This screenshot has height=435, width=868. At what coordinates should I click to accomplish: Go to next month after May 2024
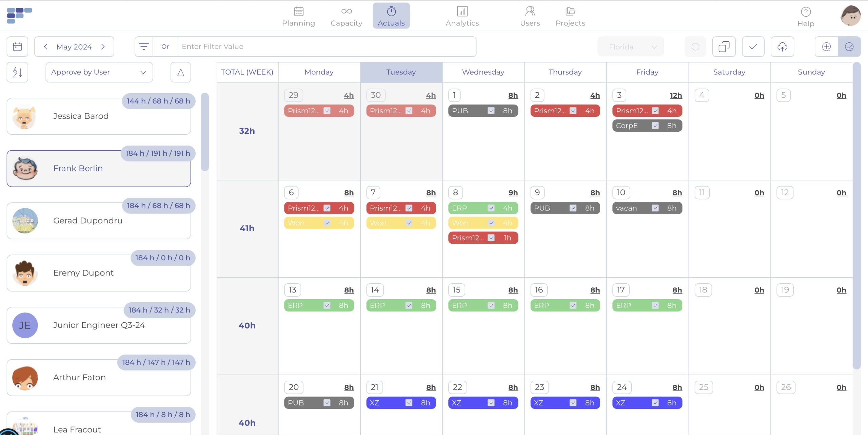tap(103, 46)
